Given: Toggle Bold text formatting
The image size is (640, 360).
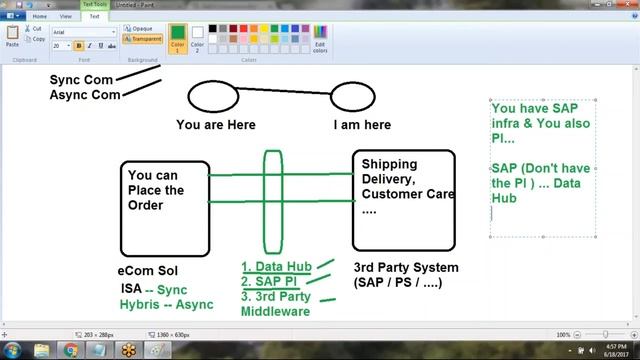Looking at the screenshot, I should coord(79,46).
